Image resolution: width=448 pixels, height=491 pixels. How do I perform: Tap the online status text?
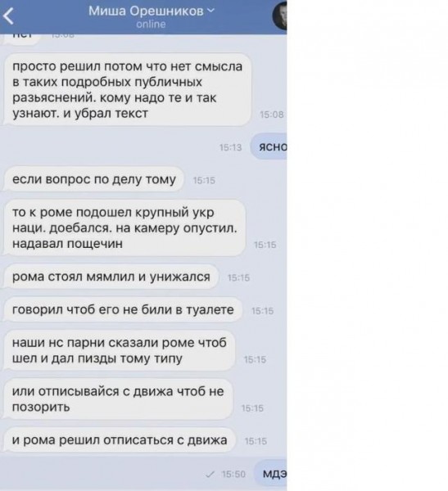pyautogui.click(x=151, y=24)
